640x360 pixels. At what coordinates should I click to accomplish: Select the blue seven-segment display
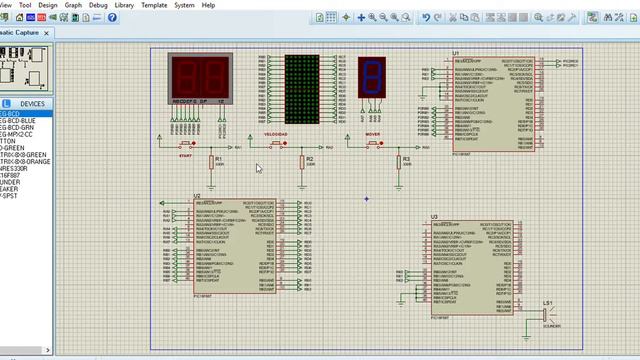point(372,78)
